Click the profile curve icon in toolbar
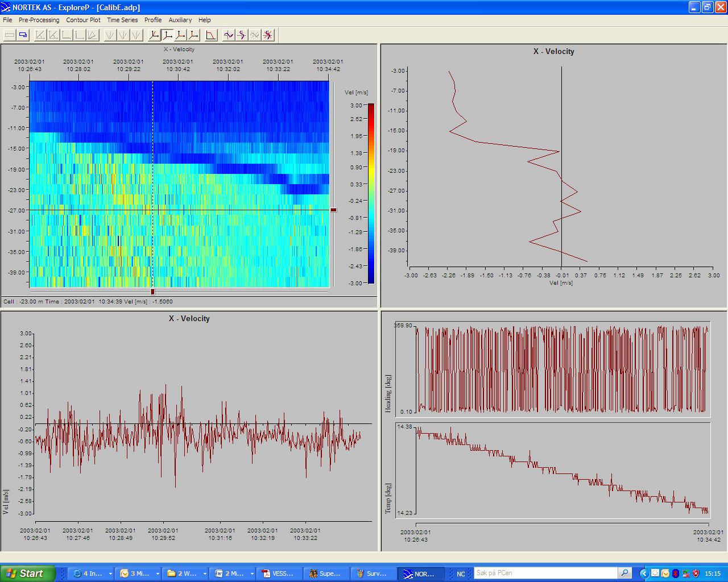728x582 pixels. coord(211,35)
